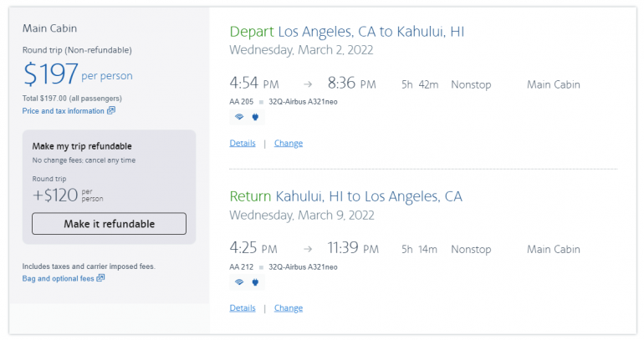The image size is (644, 340).
Task: View Details for the Kahului to Los Angeles flight
Action: [x=243, y=308]
